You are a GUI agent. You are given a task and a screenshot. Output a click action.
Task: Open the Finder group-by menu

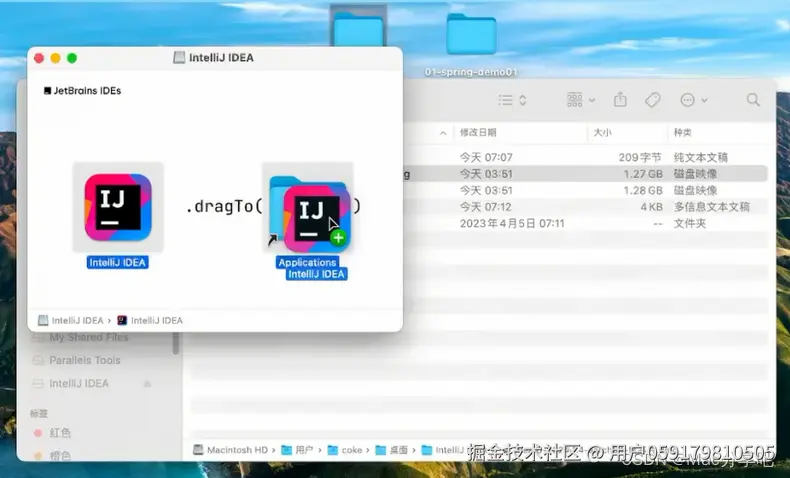pos(581,100)
